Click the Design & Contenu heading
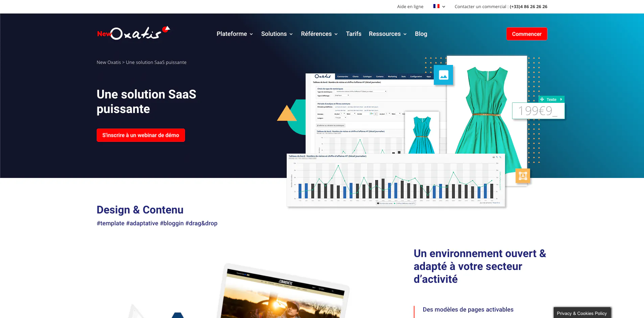The width and height of the screenshot is (644, 318). click(140, 210)
